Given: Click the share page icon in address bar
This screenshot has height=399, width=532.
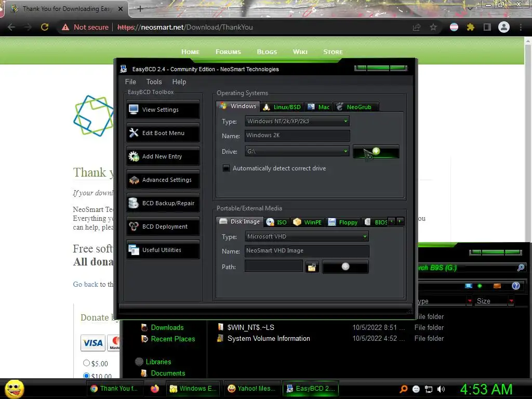Looking at the screenshot, I should click(417, 27).
